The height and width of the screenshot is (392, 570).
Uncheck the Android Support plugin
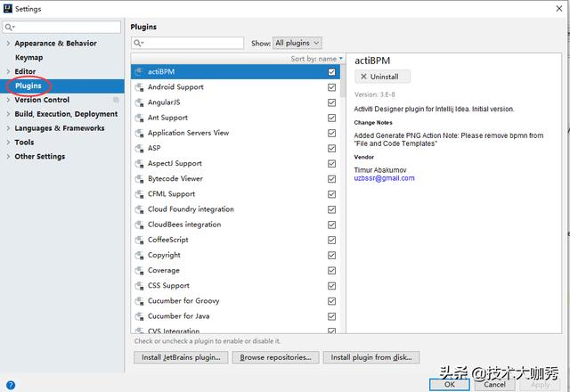[331, 87]
